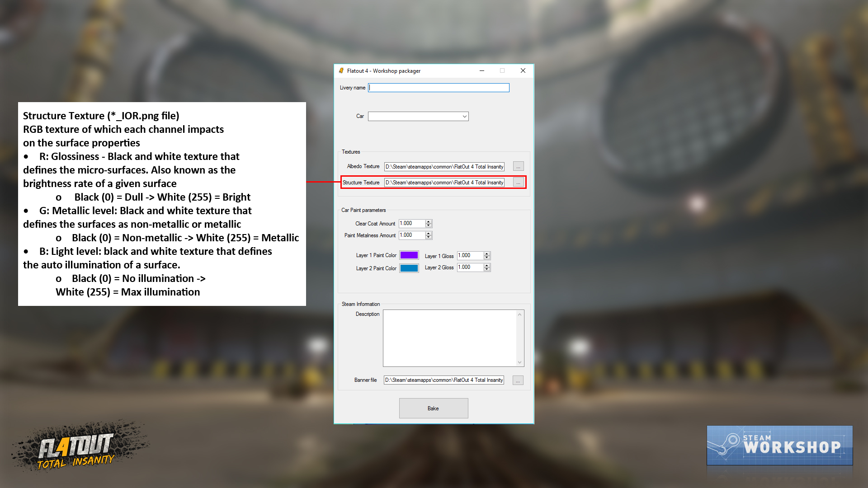Screen dimensions: 868x488
Task: Click the Structure Texture path field
Action: 444,183
